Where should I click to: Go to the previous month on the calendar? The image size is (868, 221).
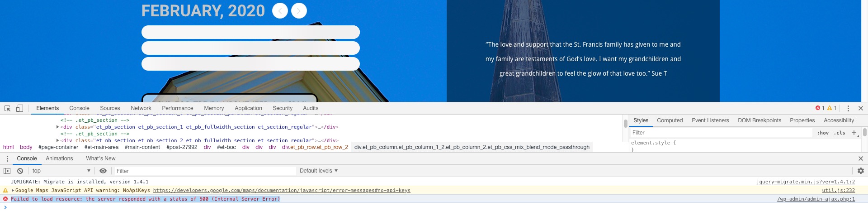click(x=280, y=10)
